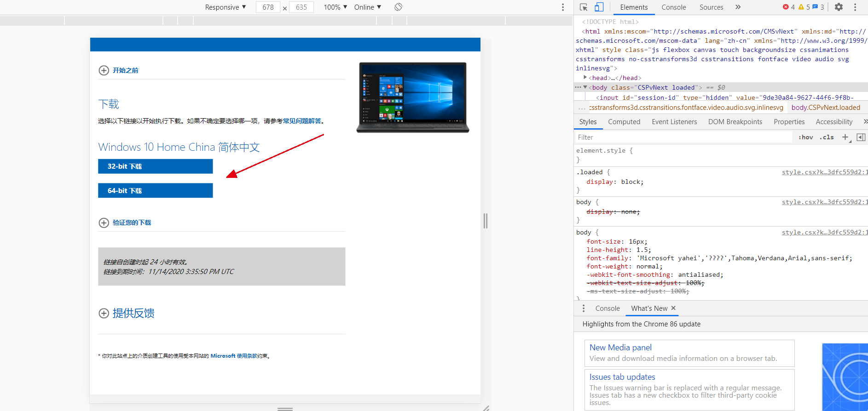Viewport: 868px width, 411px height.
Task: Close the What's New tab
Action: click(673, 308)
